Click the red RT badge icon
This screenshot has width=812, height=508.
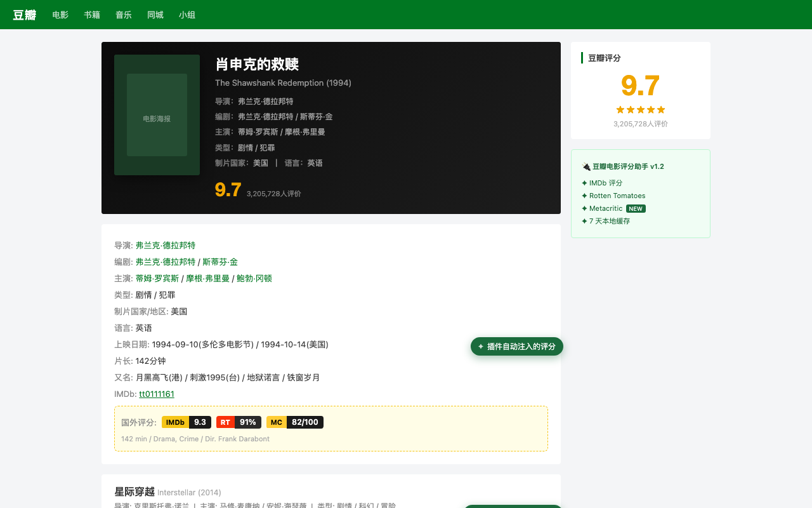tap(225, 422)
